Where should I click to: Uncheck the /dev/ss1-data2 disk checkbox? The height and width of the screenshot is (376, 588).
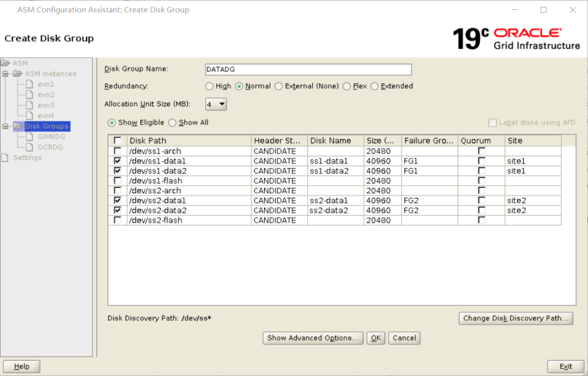(x=118, y=170)
